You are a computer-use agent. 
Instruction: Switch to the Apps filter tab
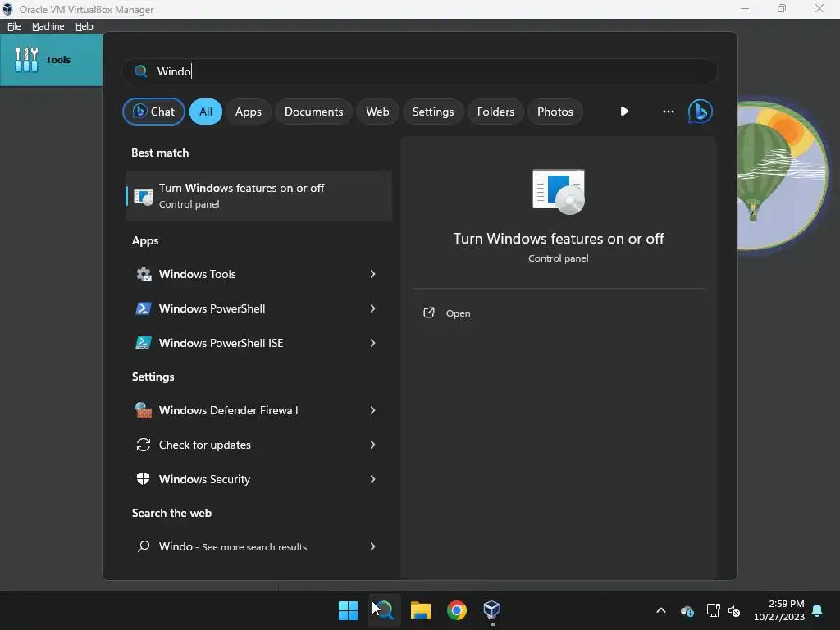coord(248,112)
